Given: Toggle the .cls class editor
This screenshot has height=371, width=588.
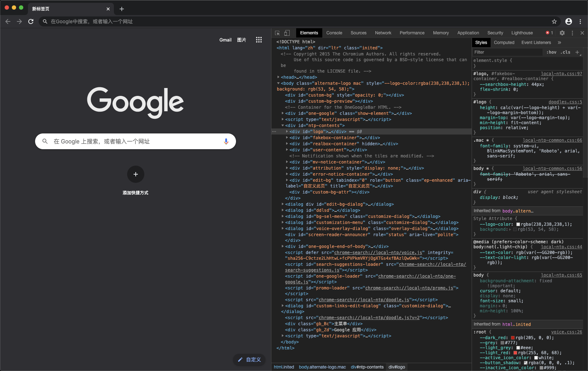Looking at the screenshot, I should (565, 52).
